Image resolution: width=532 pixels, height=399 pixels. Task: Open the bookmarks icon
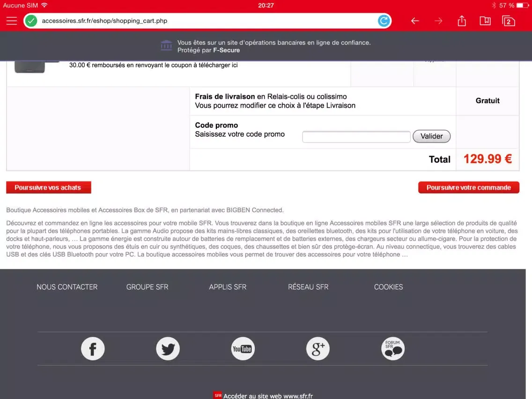coord(485,21)
